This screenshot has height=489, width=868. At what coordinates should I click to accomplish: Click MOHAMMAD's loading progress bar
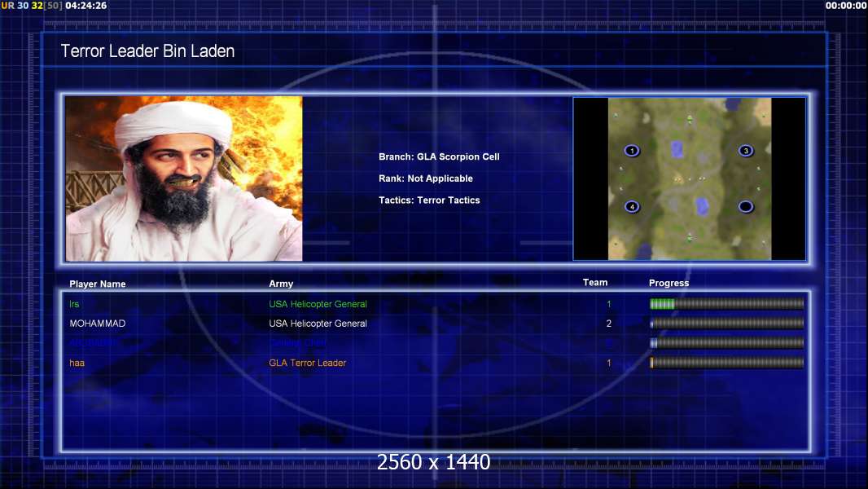tap(726, 324)
